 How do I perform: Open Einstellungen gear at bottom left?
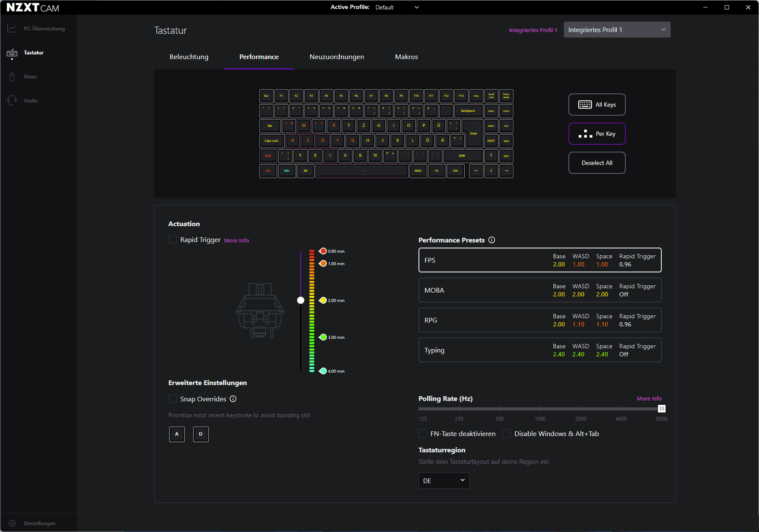pyautogui.click(x=12, y=523)
